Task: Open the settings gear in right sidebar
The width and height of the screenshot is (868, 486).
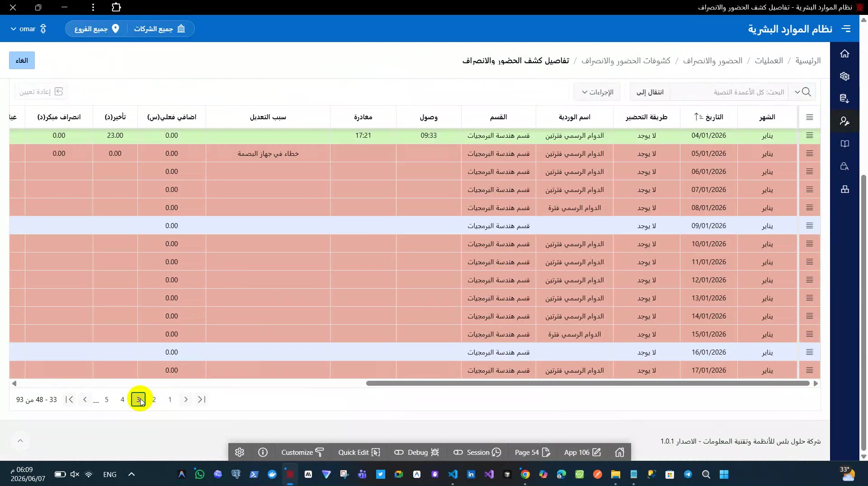Action: [x=844, y=76]
